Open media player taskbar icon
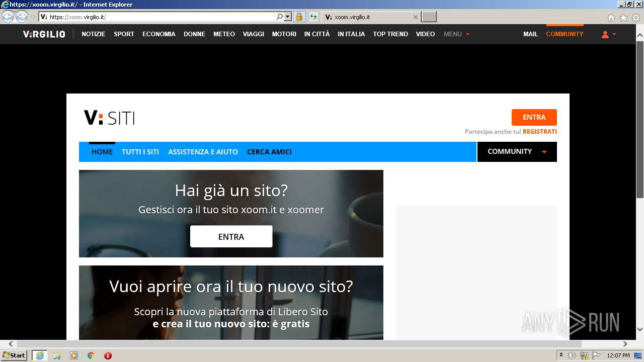The width and height of the screenshot is (644, 362). [x=74, y=355]
